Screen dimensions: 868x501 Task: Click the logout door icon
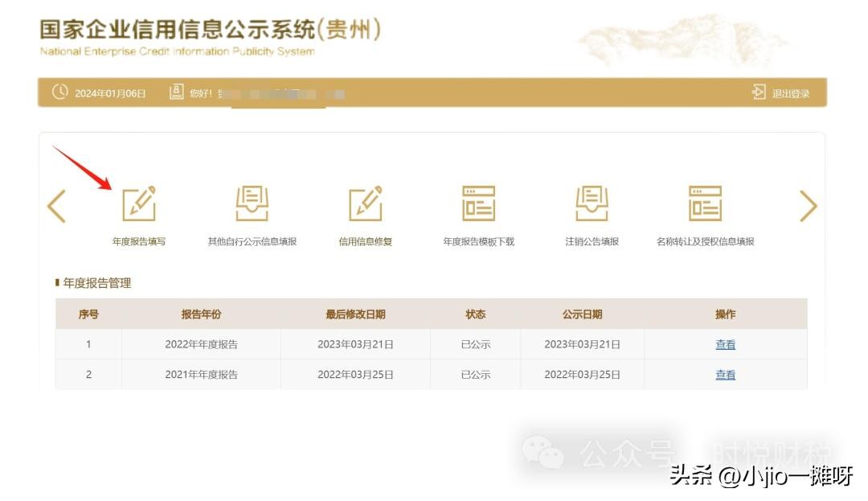(x=759, y=92)
